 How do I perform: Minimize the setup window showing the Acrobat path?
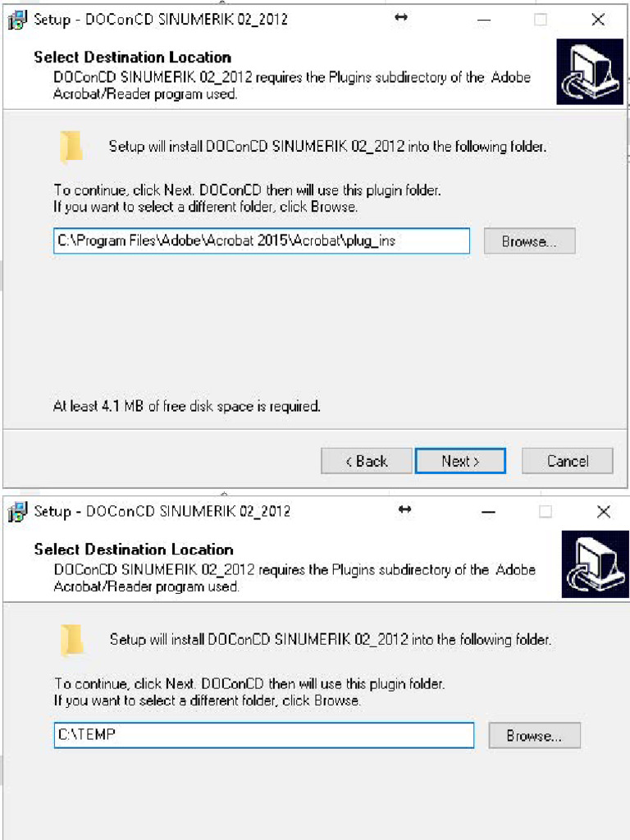(x=484, y=21)
